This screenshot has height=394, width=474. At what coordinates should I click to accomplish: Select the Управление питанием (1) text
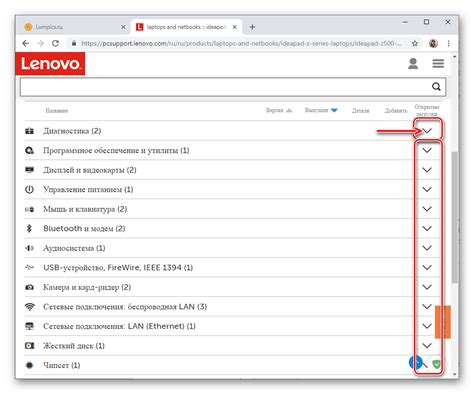88,190
